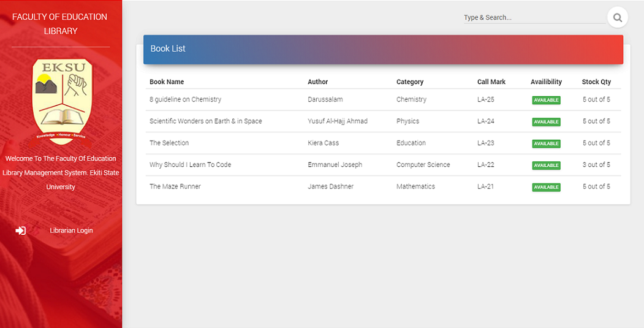Click the AVAILABLE badge for LA-25

coord(546,101)
